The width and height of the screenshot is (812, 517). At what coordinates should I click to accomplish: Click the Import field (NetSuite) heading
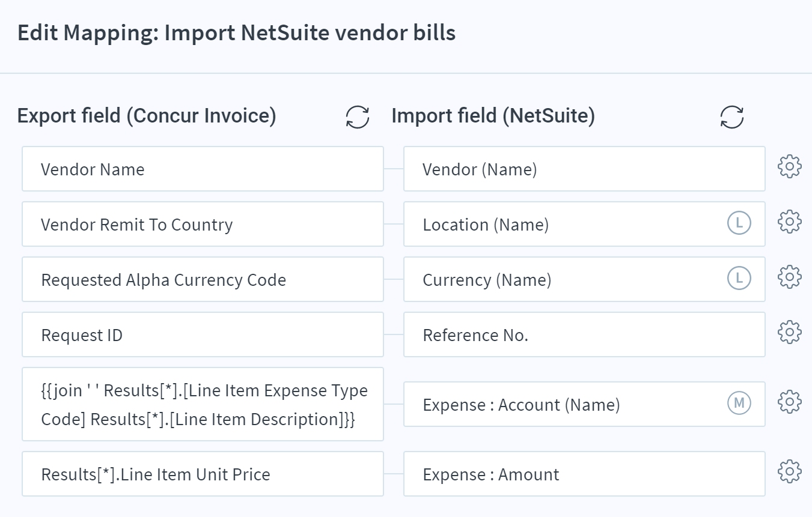click(493, 115)
